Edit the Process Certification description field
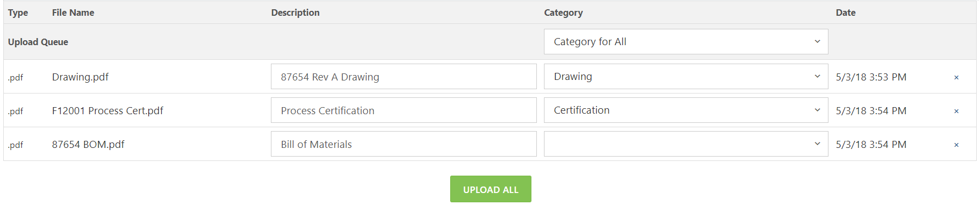 403,110
